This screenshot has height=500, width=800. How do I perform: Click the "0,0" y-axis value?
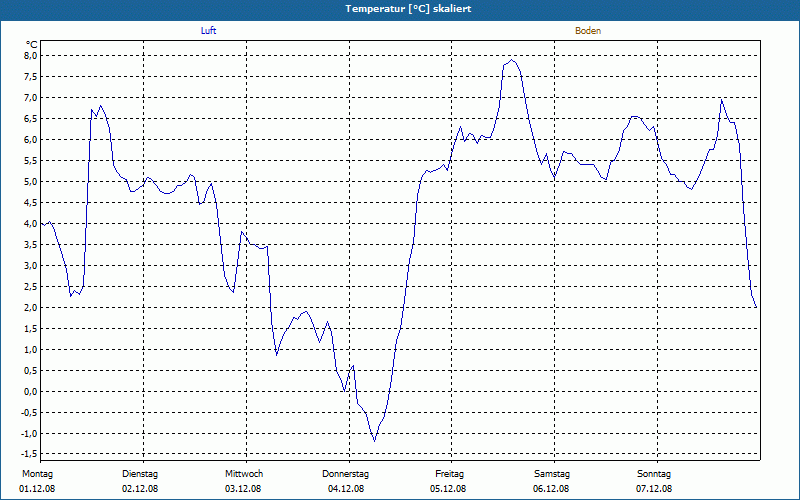(x=31, y=391)
